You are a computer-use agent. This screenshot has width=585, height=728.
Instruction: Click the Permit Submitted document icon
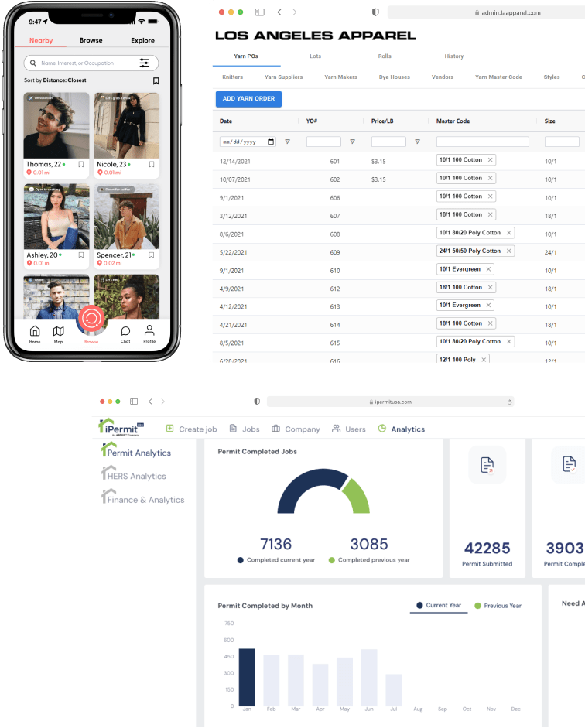pos(487,465)
